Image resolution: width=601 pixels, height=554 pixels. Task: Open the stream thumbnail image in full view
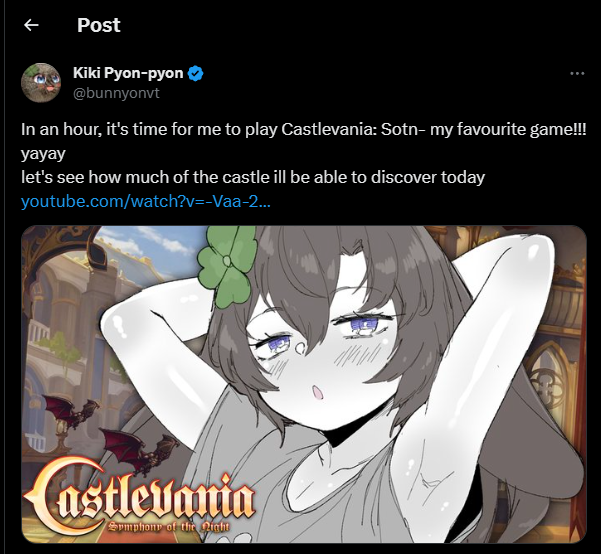304,384
